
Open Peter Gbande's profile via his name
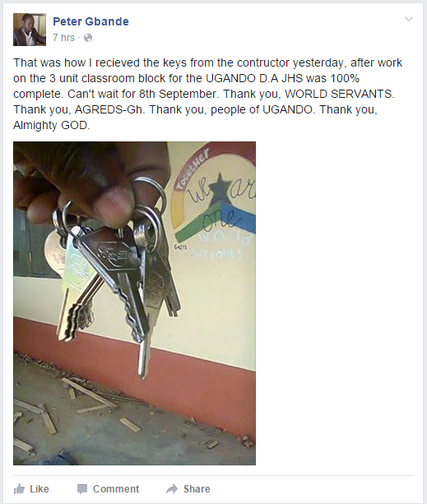point(91,21)
